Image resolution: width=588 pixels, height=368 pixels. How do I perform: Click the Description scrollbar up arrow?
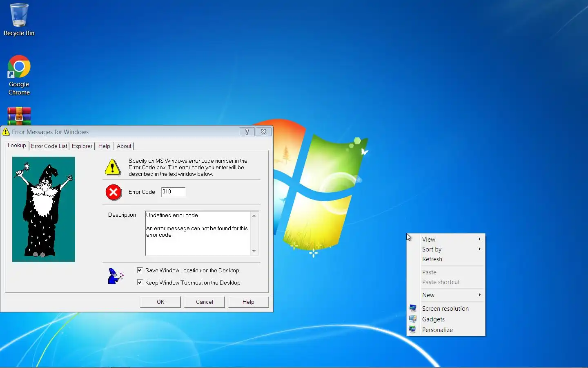coord(254,215)
